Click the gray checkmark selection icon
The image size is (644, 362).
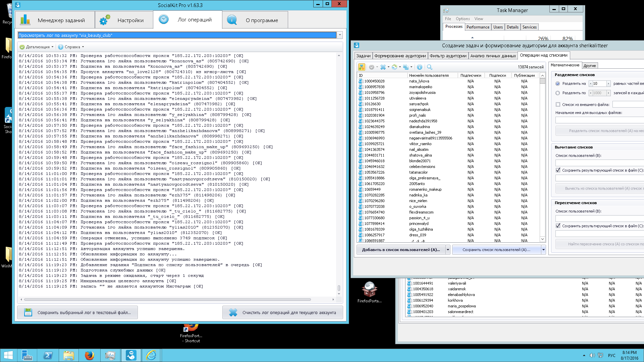(371, 67)
